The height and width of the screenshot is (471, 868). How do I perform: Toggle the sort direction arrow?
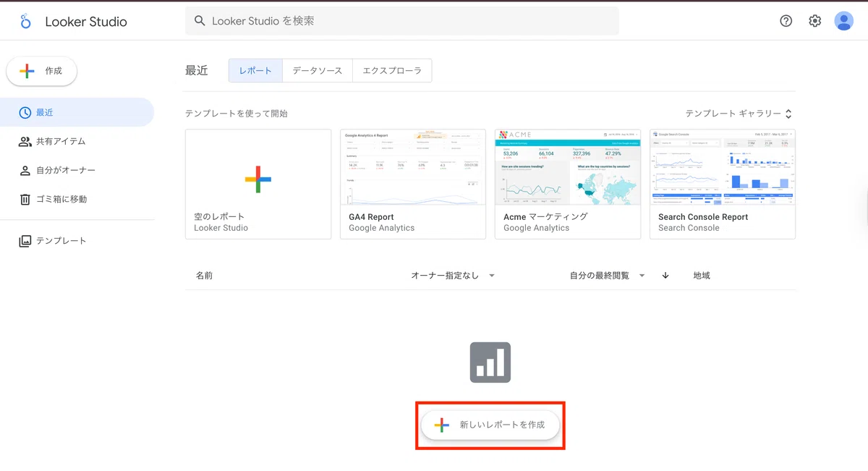pyautogui.click(x=665, y=276)
